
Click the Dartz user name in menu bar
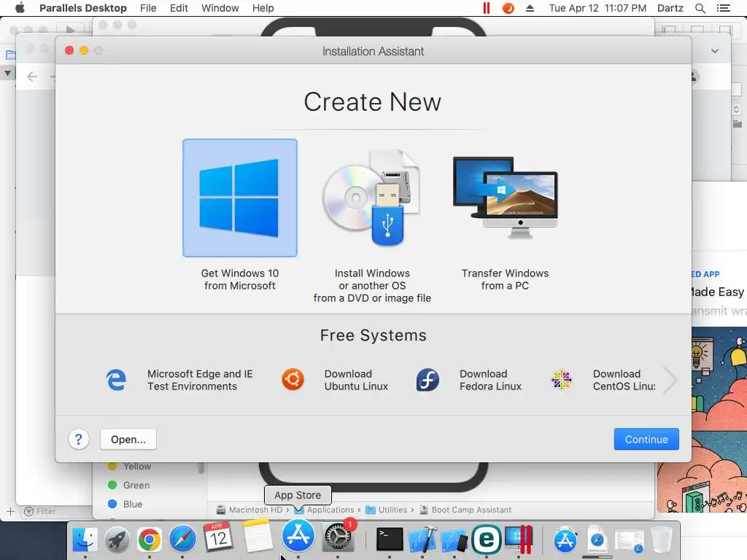pos(670,8)
